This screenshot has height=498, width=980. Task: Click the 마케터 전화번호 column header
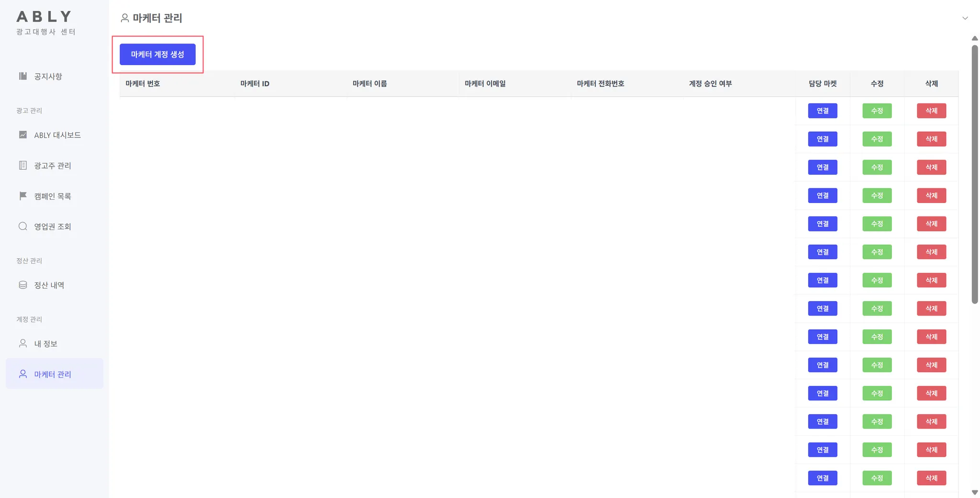click(x=601, y=83)
